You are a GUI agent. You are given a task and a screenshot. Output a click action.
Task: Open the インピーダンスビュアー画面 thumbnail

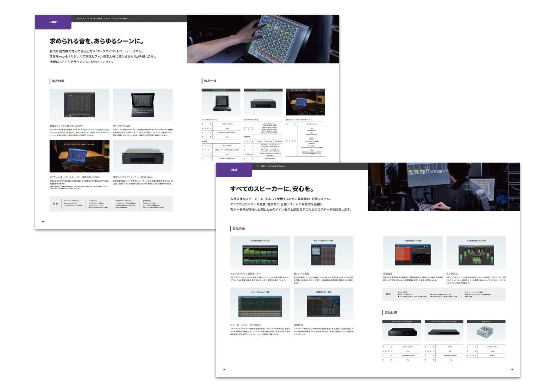(260, 304)
